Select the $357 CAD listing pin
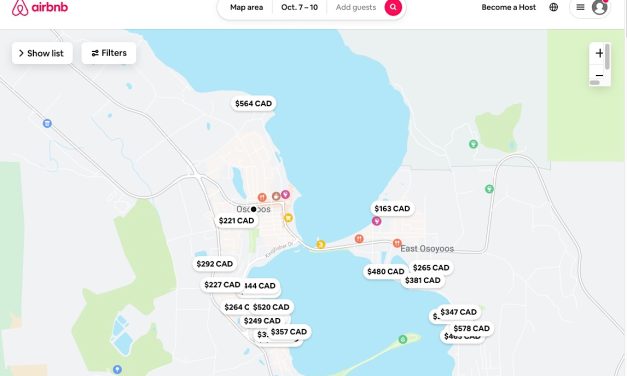Screen dimensions: 627x376 tap(289, 332)
